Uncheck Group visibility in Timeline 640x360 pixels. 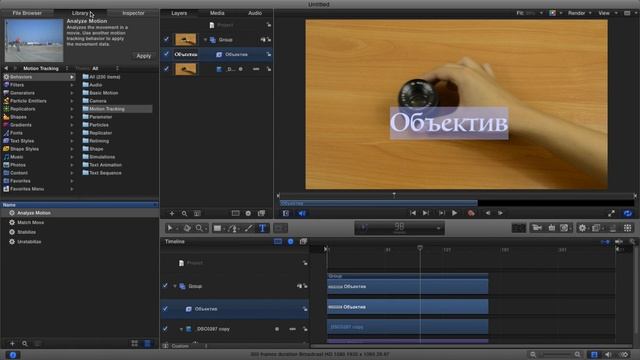click(165, 286)
